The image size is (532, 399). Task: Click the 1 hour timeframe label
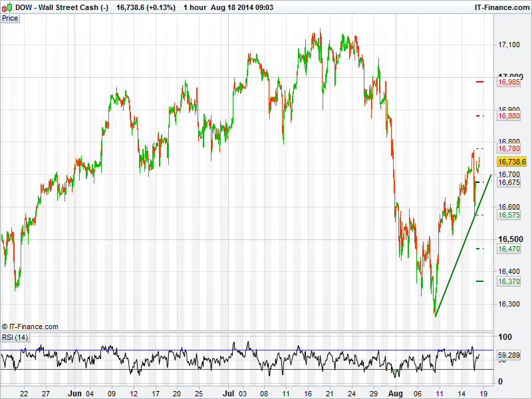[195, 7]
